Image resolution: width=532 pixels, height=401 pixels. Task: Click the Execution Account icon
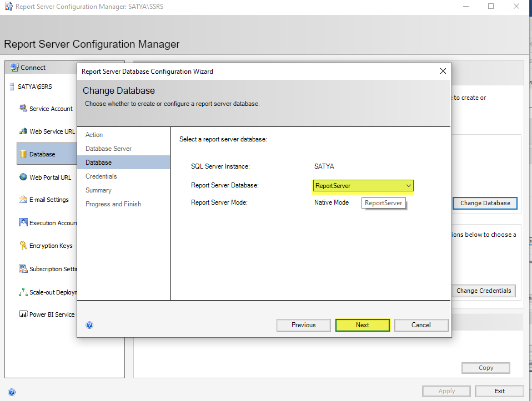click(23, 222)
